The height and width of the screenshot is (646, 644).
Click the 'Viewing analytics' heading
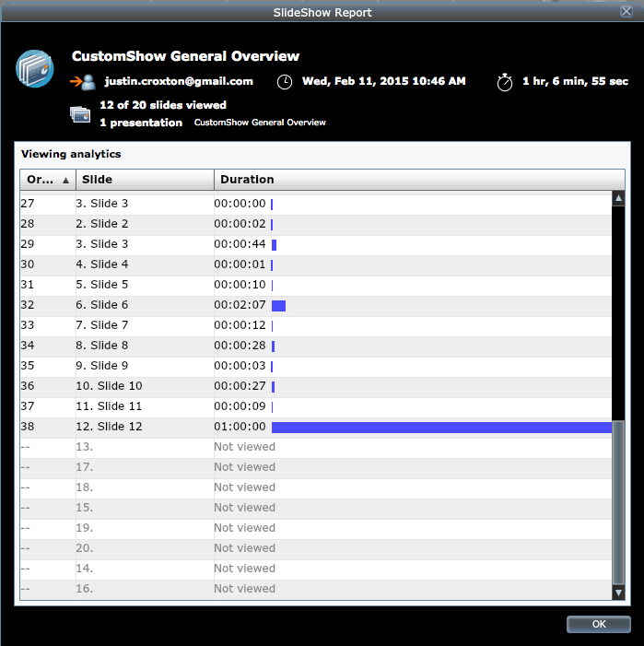coord(71,154)
